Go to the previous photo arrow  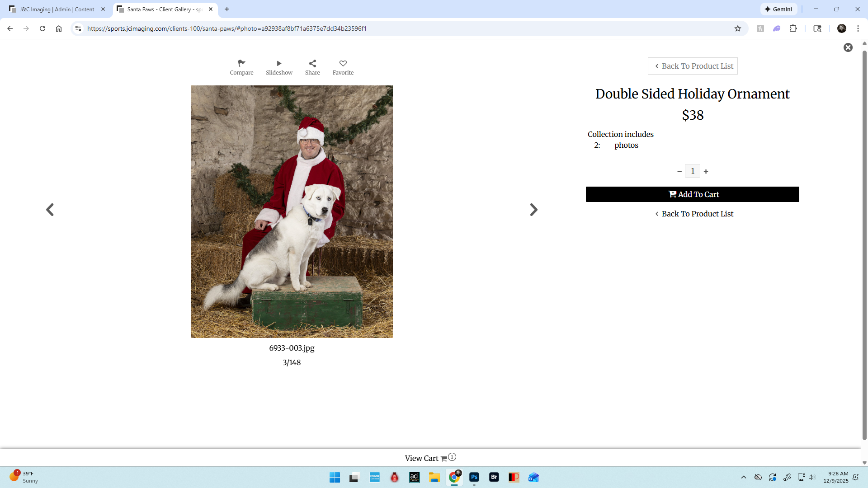click(x=50, y=210)
